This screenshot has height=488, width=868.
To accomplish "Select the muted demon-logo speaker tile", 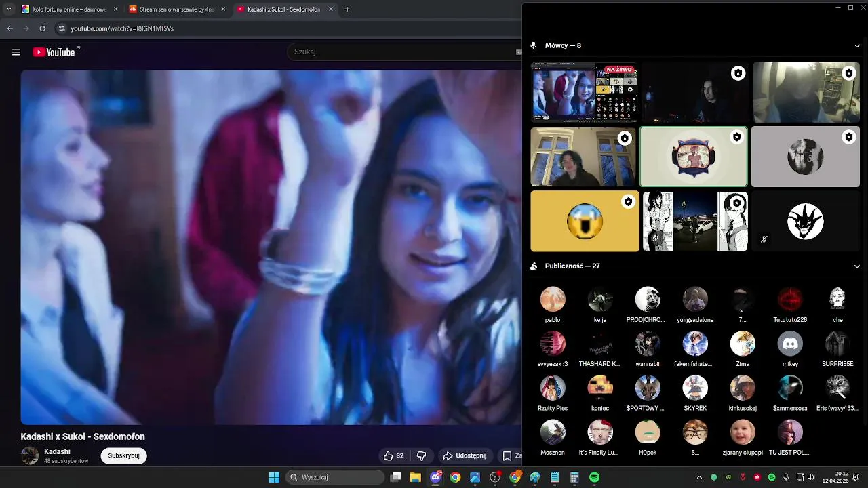I will (x=806, y=221).
